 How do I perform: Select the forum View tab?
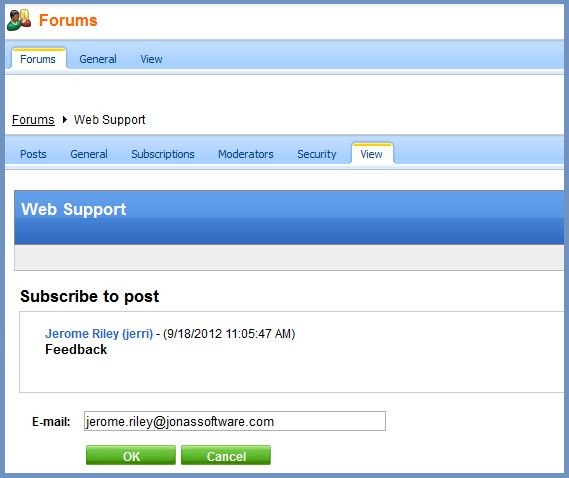coord(372,154)
